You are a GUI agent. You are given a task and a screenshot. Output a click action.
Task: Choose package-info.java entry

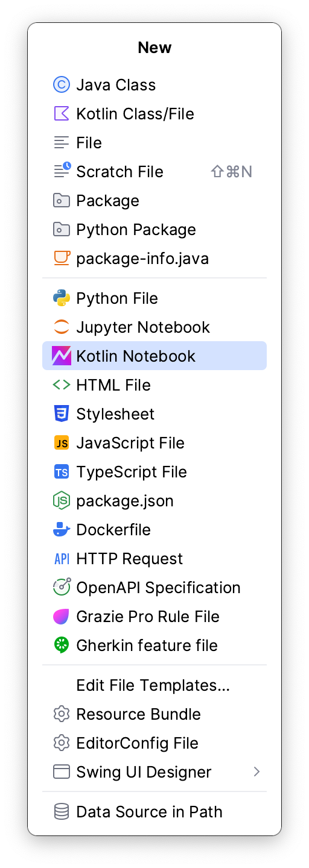point(154,259)
